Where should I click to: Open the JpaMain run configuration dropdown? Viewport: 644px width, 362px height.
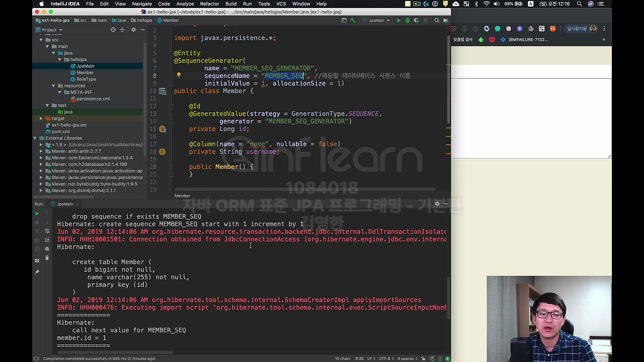376,21
